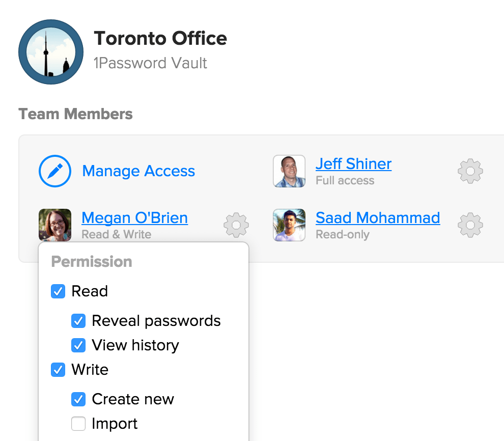The image size is (504, 441).
Task: Open the Manage Access link
Action: click(x=138, y=171)
